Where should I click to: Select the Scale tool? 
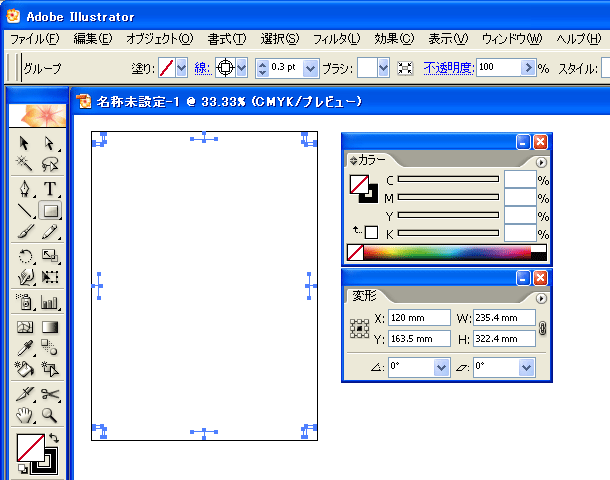point(50,256)
